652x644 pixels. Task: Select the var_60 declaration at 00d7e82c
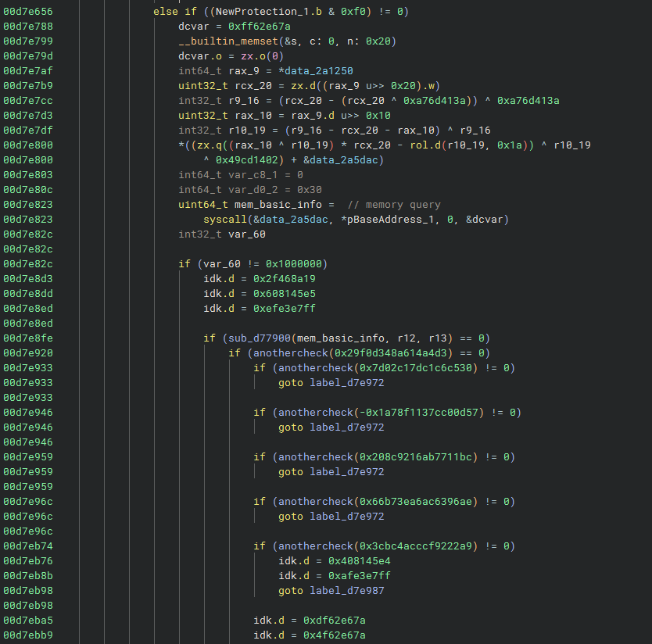coord(222,234)
